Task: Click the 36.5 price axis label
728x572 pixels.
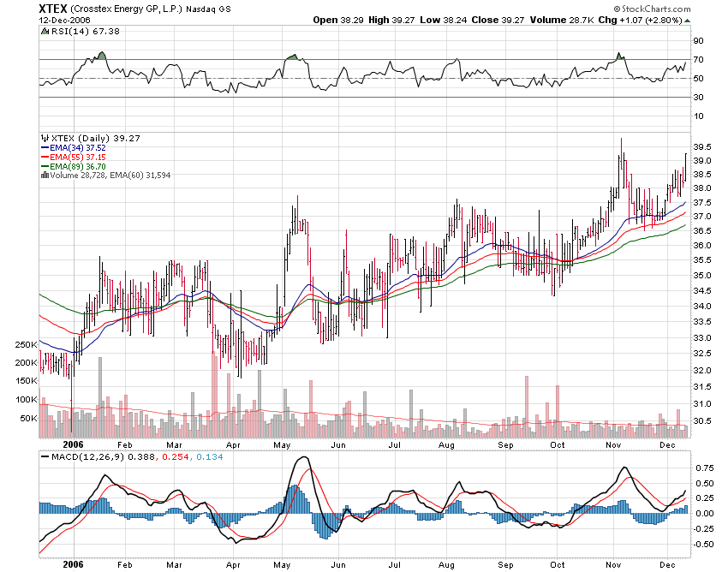Action: 702,230
